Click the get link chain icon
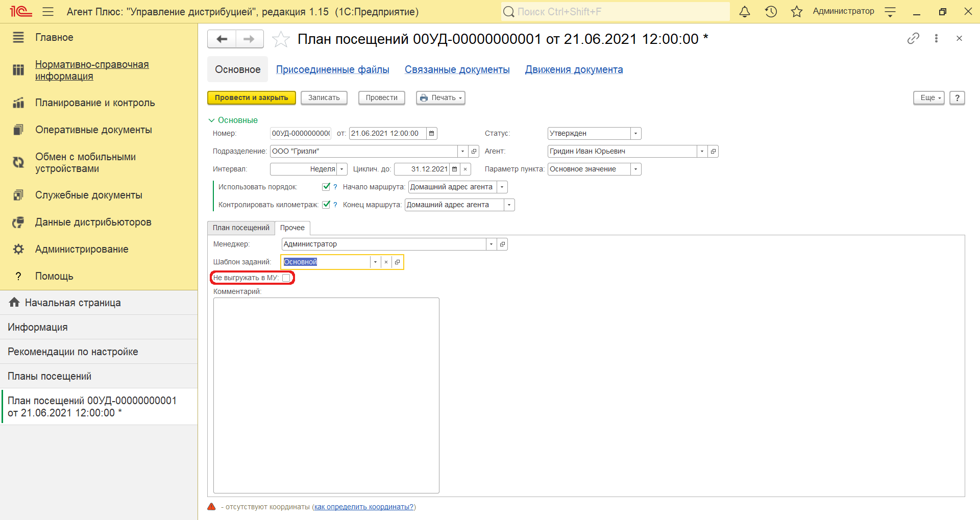 click(913, 38)
